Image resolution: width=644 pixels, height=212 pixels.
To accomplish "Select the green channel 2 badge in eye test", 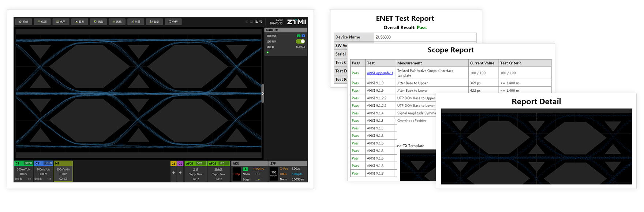I will [299, 36].
